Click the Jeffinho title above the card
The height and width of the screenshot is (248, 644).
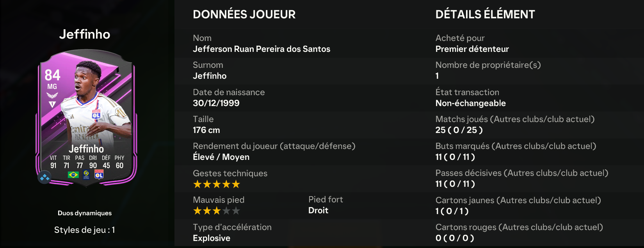coord(85,34)
